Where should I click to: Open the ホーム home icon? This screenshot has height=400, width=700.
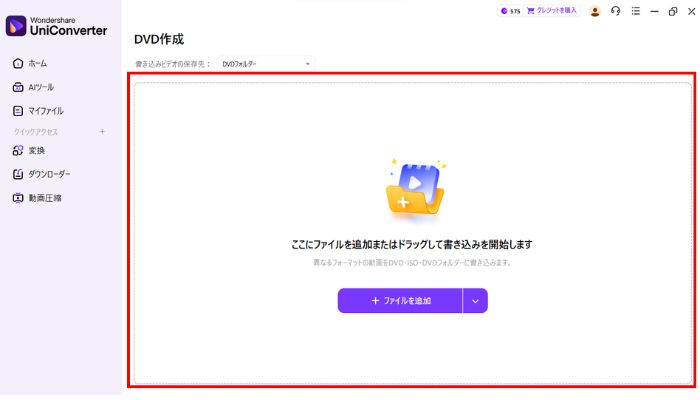(x=18, y=63)
